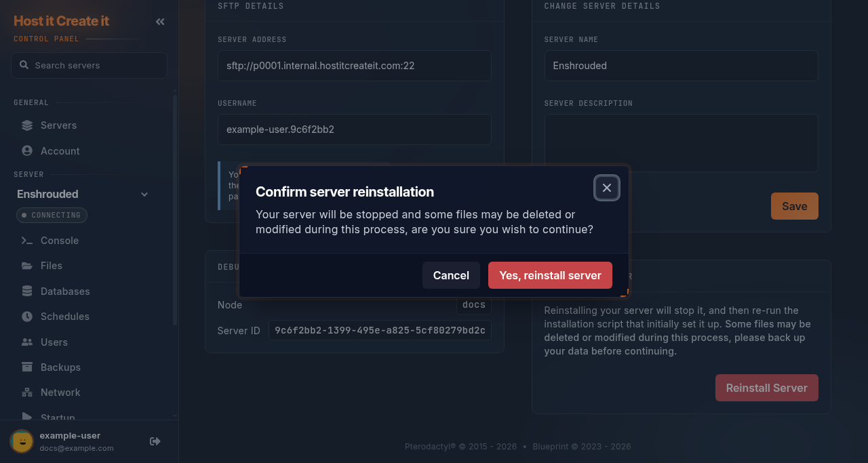
Task: Click the logout arrow icon
Action: (155, 441)
